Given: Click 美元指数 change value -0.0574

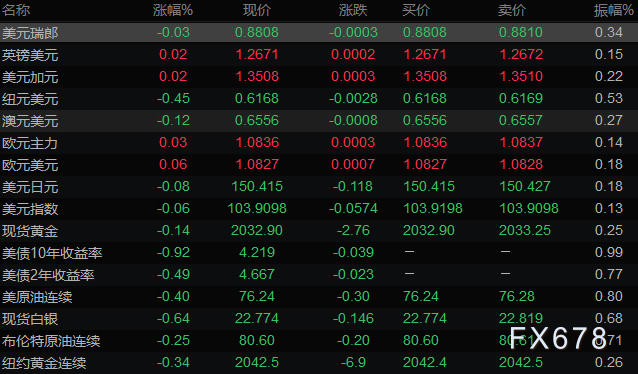Looking at the screenshot, I should point(353,208).
